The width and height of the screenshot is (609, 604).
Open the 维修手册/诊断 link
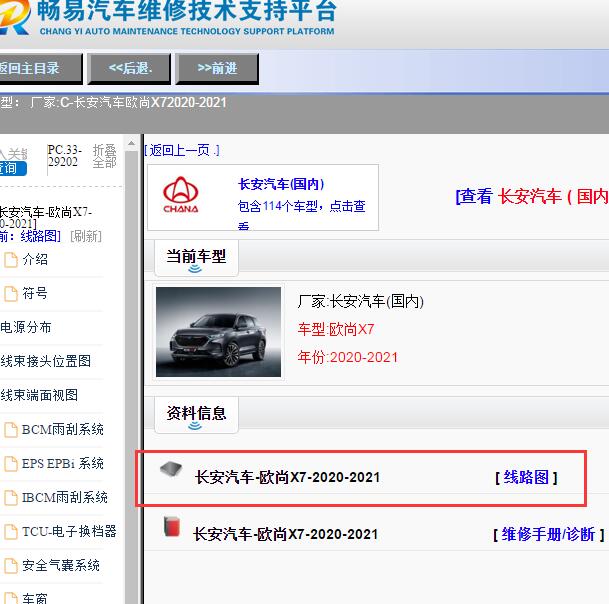pyautogui.click(x=548, y=534)
